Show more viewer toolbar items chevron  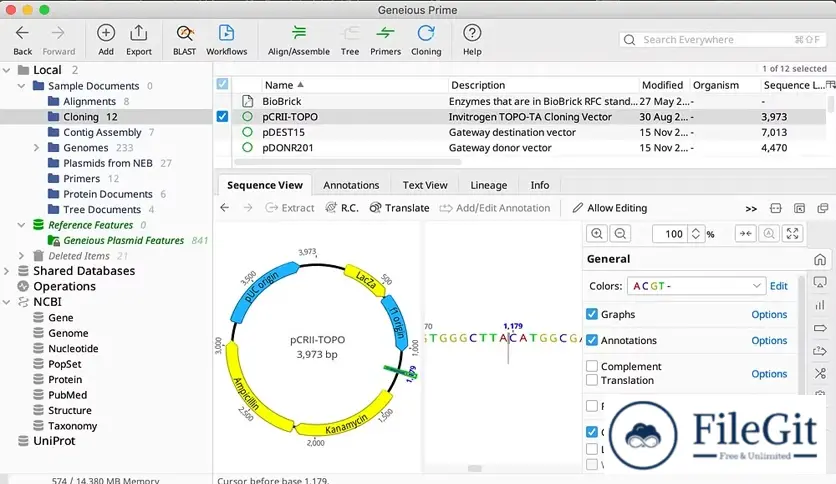pos(751,208)
